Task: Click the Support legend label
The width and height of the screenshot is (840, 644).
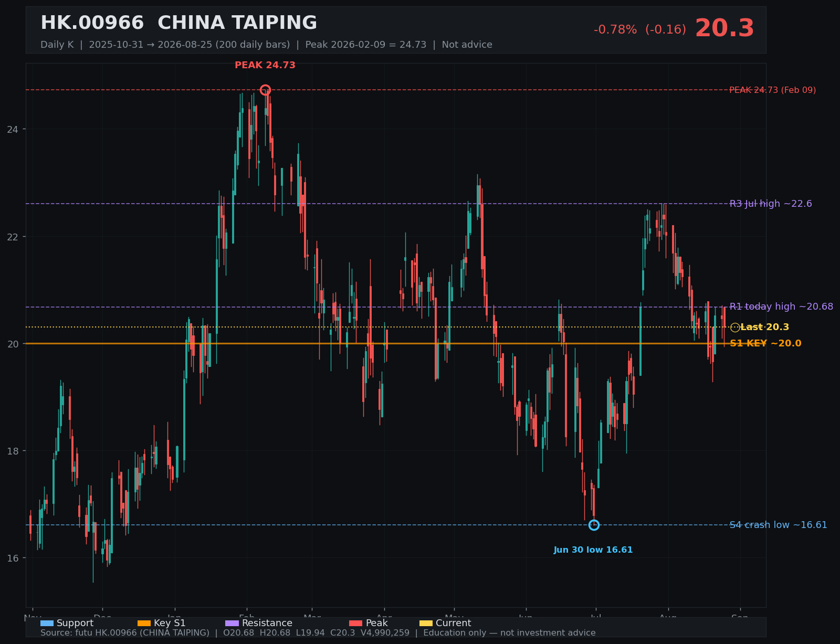Action: [75, 623]
